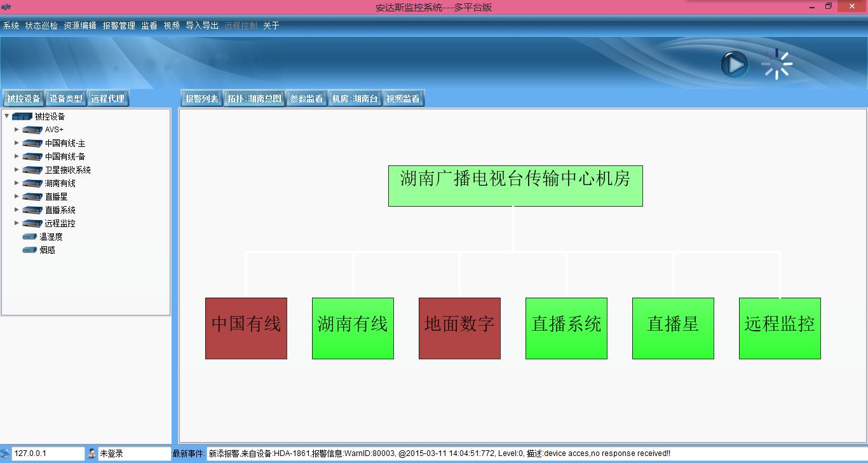Open the 监看 menu

(149, 25)
